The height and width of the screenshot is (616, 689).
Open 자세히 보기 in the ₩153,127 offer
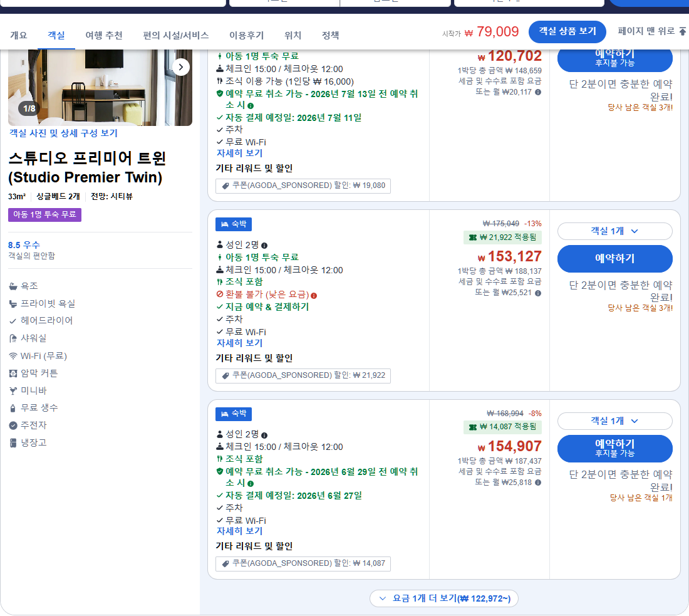239,343
